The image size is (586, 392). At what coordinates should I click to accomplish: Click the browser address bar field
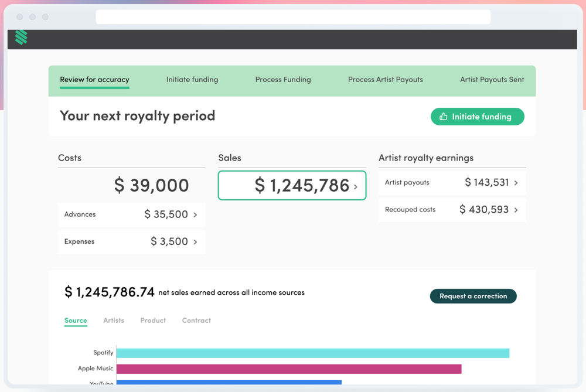[293, 17]
